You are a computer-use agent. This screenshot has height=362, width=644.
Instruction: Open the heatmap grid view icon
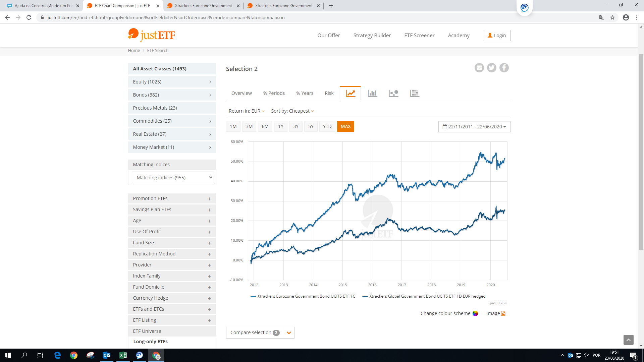point(415,93)
